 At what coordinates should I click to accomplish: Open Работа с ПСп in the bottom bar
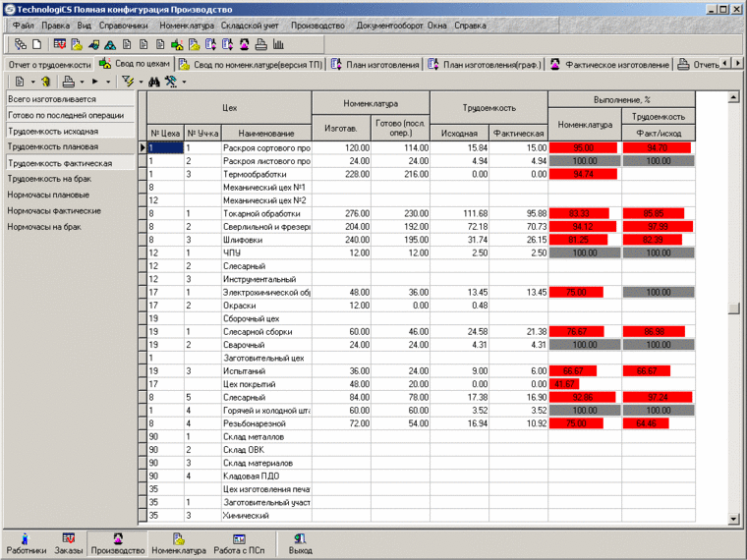[x=239, y=544]
